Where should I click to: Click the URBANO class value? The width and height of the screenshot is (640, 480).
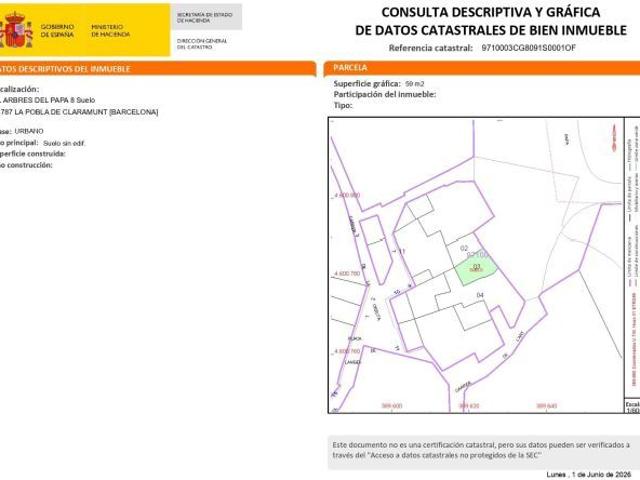(x=29, y=131)
